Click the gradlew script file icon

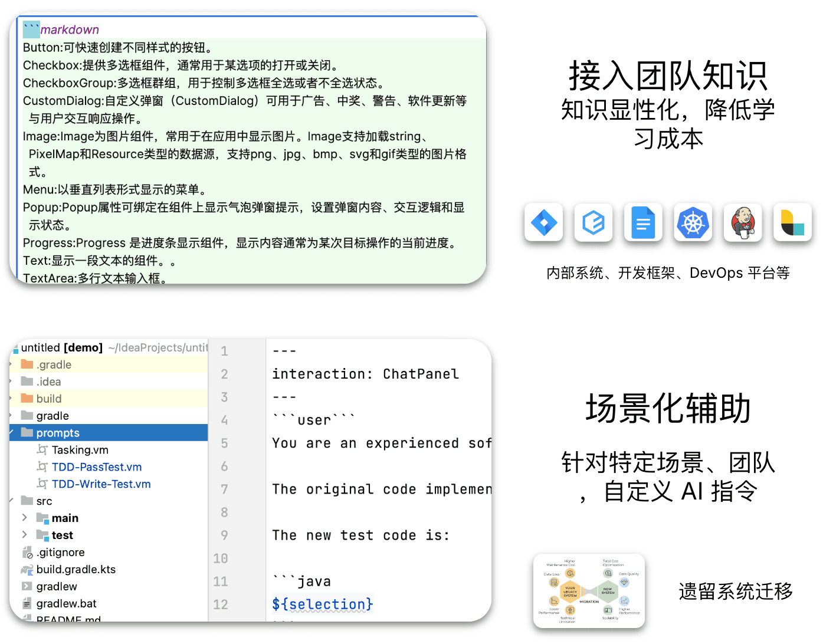coord(27,586)
